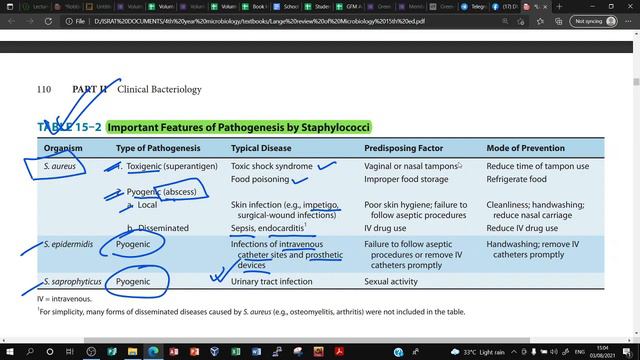Open File Explorer from the taskbar

(132, 351)
